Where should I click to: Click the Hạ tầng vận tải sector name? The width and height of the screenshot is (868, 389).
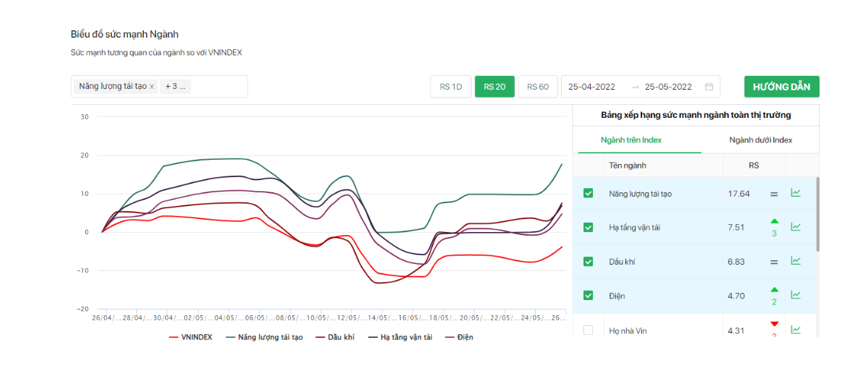[635, 228]
